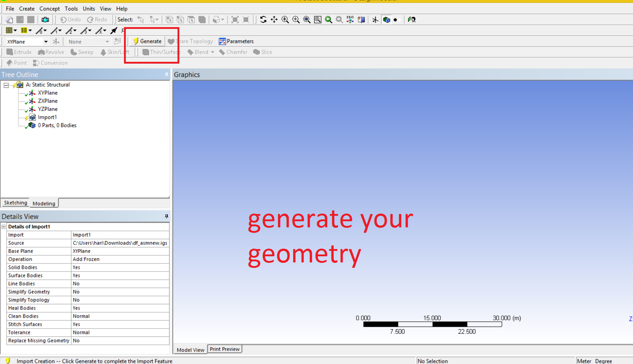This screenshot has height=364, width=633.
Task: Pin the Details View panel
Action: (x=166, y=216)
